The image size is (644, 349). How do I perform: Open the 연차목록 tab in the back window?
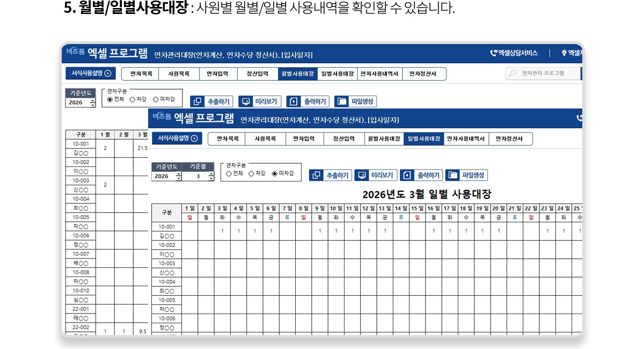pos(141,74)
